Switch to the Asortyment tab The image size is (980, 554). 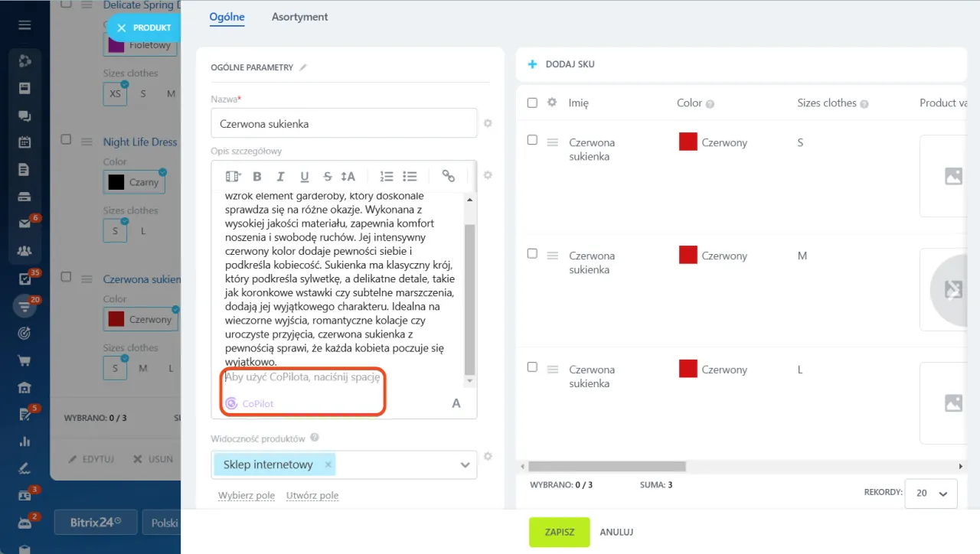pyautogui.click(x=299, y=17)
